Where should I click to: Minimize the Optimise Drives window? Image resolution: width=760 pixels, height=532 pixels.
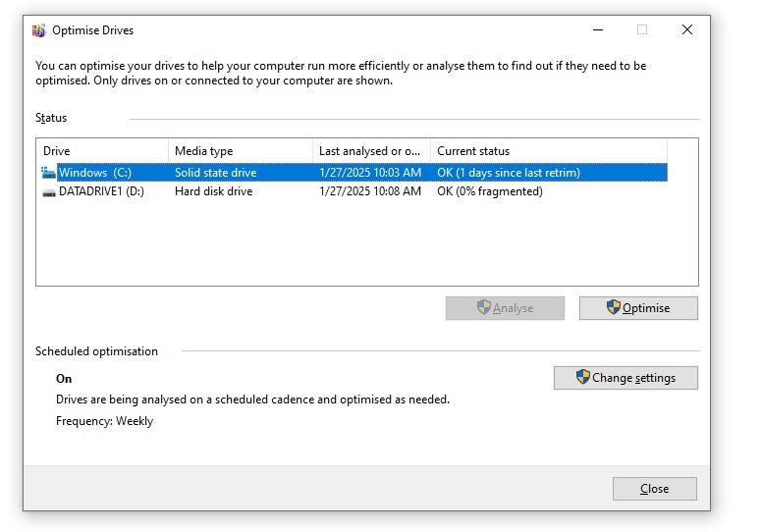pos(598,30)
